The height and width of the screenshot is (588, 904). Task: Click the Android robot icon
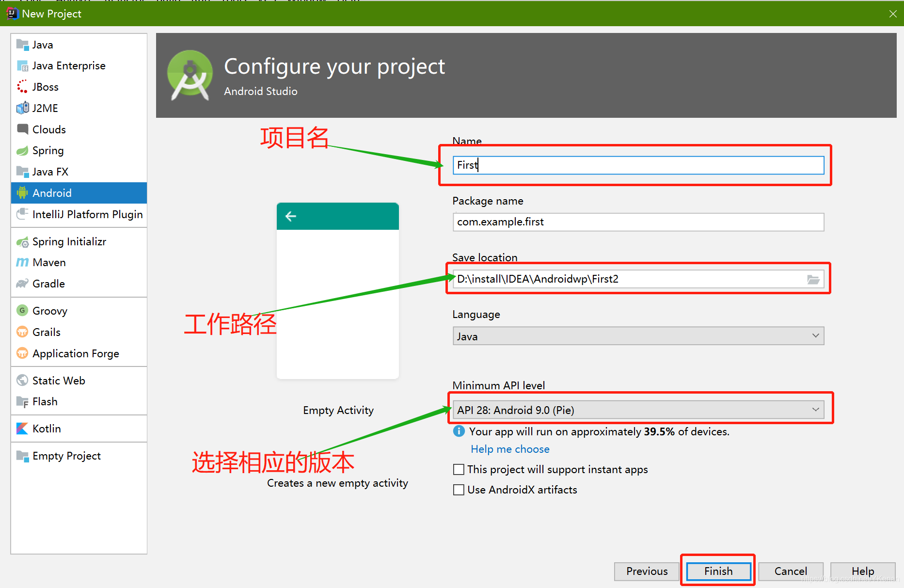pyautogui.click(x=22, y=193)
